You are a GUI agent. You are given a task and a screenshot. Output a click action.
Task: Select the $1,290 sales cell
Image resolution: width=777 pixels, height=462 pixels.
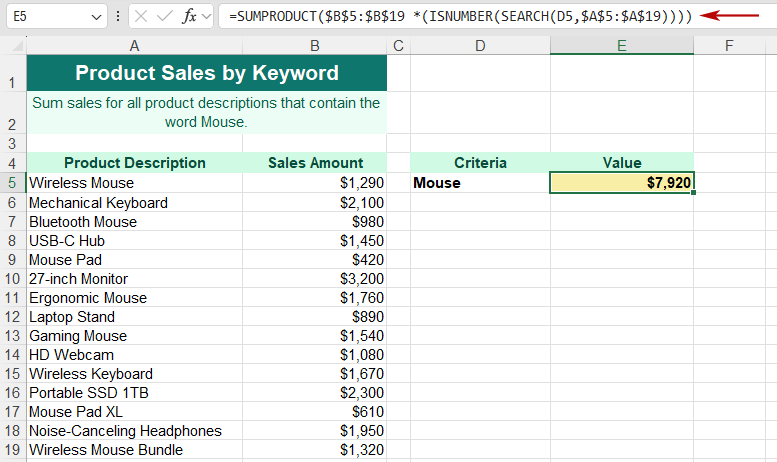pyautogui.click(x=315, y=183)
